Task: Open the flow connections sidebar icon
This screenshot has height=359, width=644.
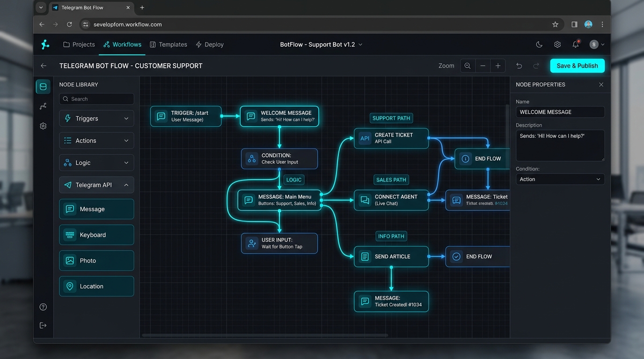Action: point(43,106)
